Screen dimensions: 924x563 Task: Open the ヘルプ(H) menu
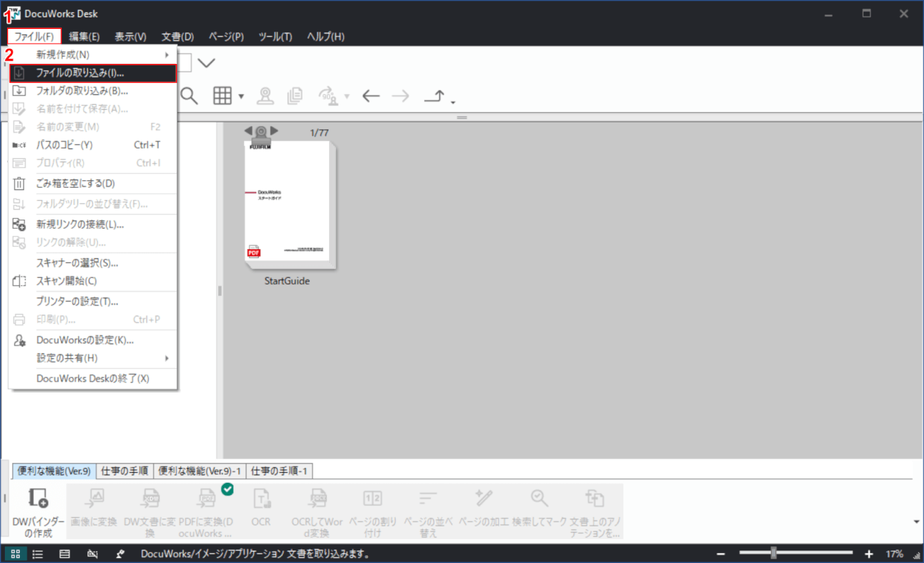[326, 37]
